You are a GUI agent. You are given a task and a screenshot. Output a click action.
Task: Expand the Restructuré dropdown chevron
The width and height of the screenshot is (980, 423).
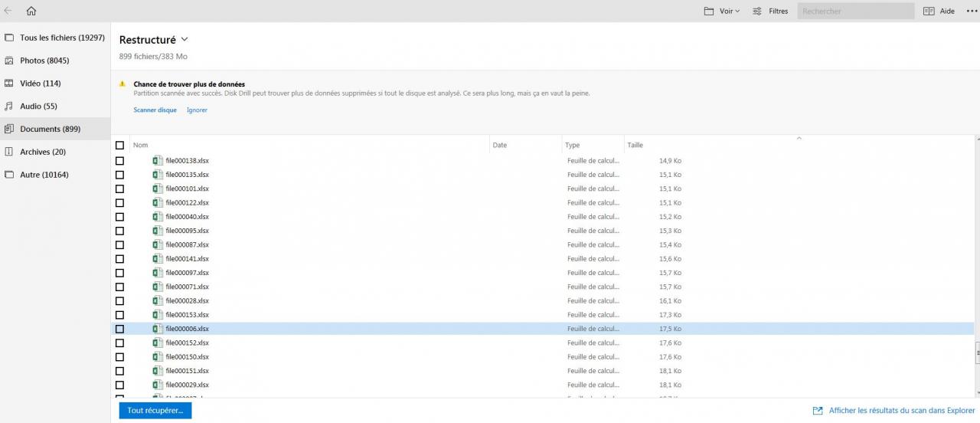[x=185, y=40]
